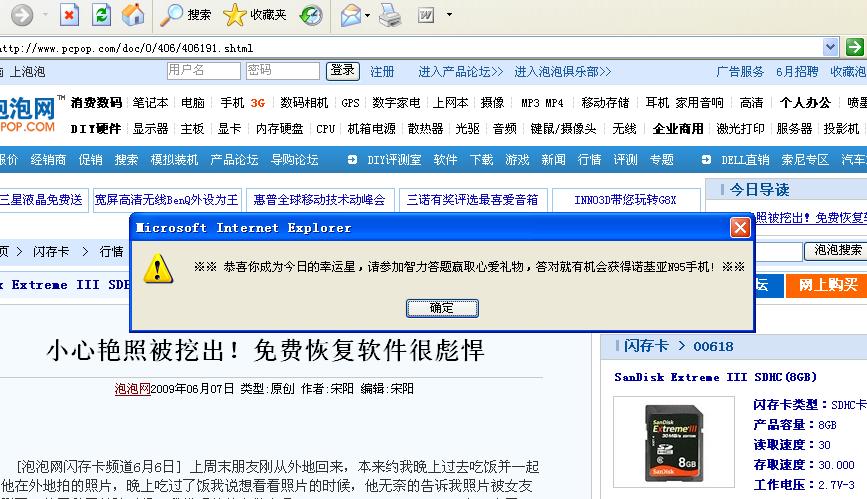
Task: Open the 宽屏高清无线BenQ外设为王 promo link
Action: pyautogui.click(x=166, y=200)
